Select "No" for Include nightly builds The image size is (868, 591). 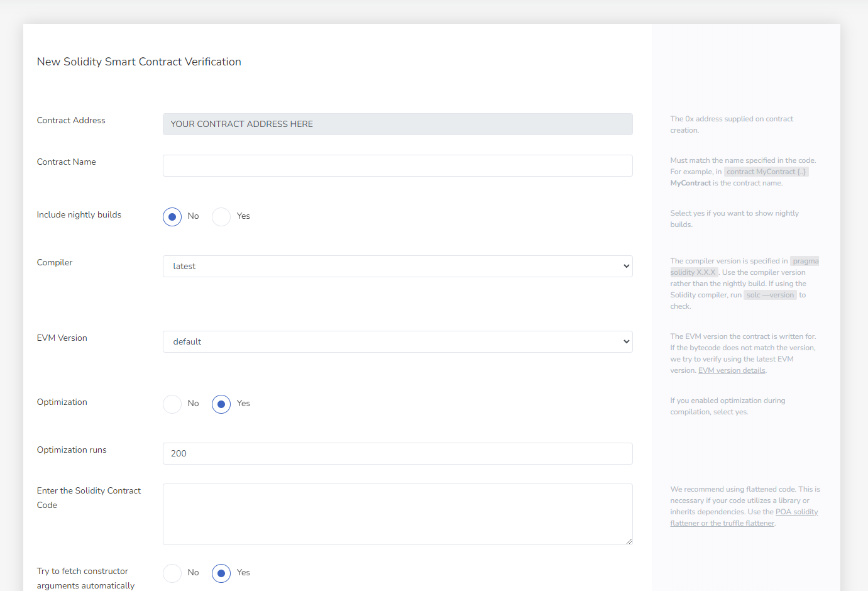point(172,216)
